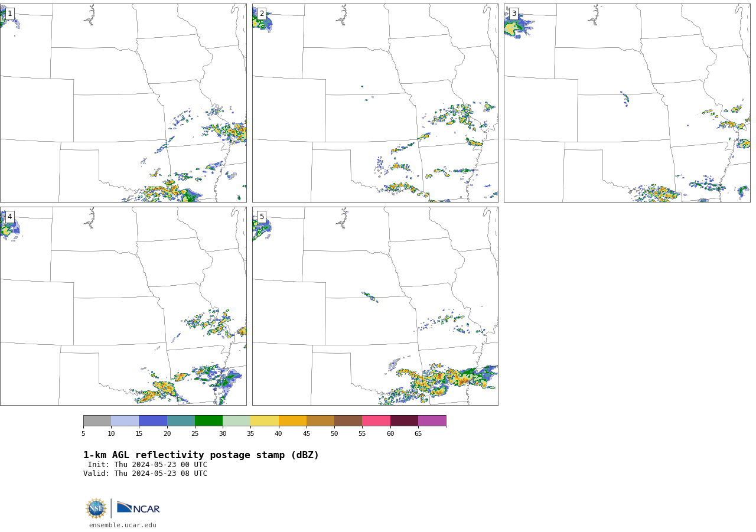Click the panel number 5 label

click(x=262, y=217)
